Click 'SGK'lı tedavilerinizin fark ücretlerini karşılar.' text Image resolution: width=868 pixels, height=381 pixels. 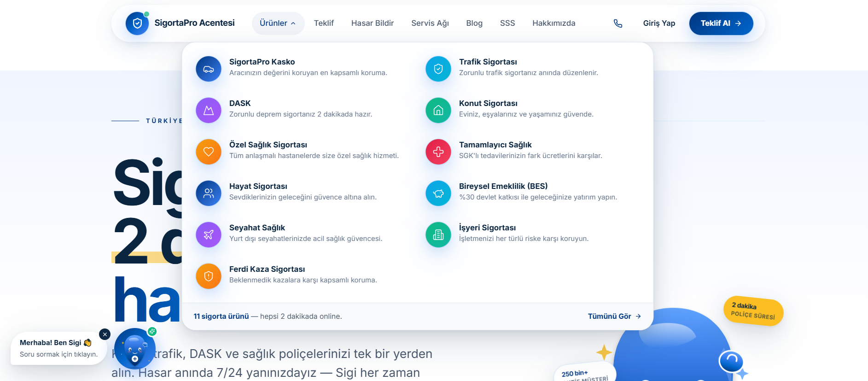click(530, 156)
